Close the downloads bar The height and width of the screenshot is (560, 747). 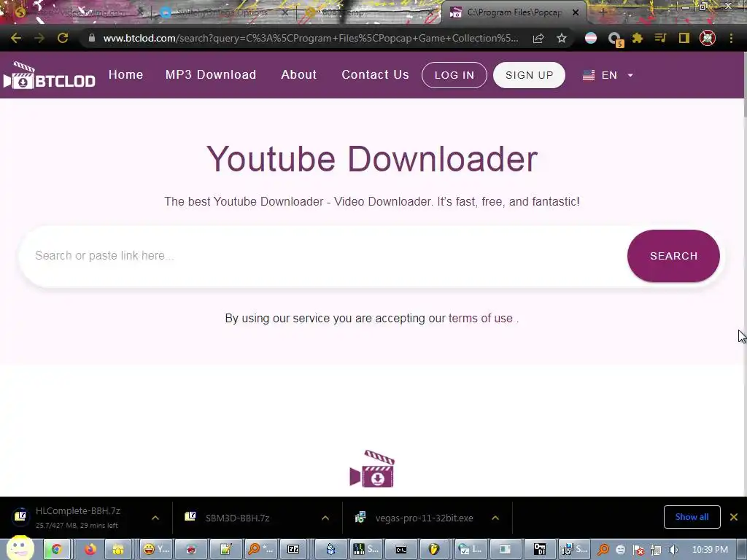734,517
